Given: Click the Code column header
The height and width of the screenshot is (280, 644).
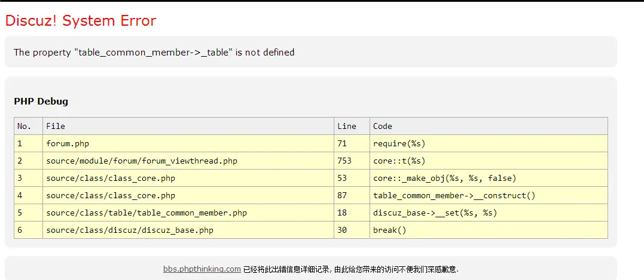Looking at the screenshot, I should click(489, 126).
